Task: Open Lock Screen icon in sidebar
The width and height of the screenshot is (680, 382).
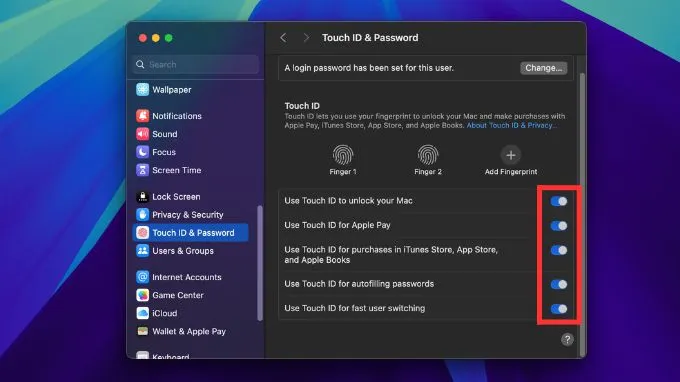Action: [x=142, y=196]
